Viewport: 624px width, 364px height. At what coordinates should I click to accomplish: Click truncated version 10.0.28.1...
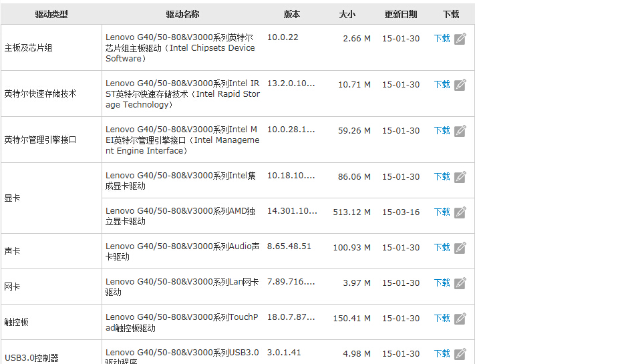point(291,130)
